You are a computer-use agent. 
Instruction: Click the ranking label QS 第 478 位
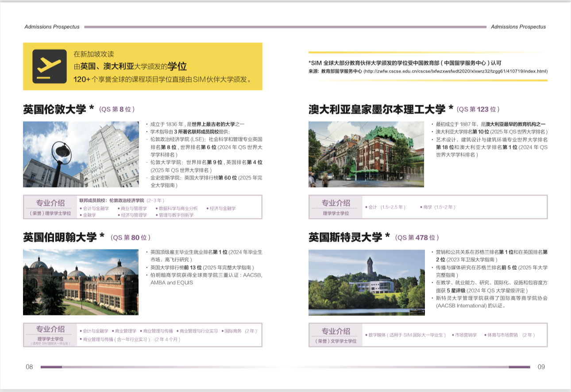click(417, 238)
